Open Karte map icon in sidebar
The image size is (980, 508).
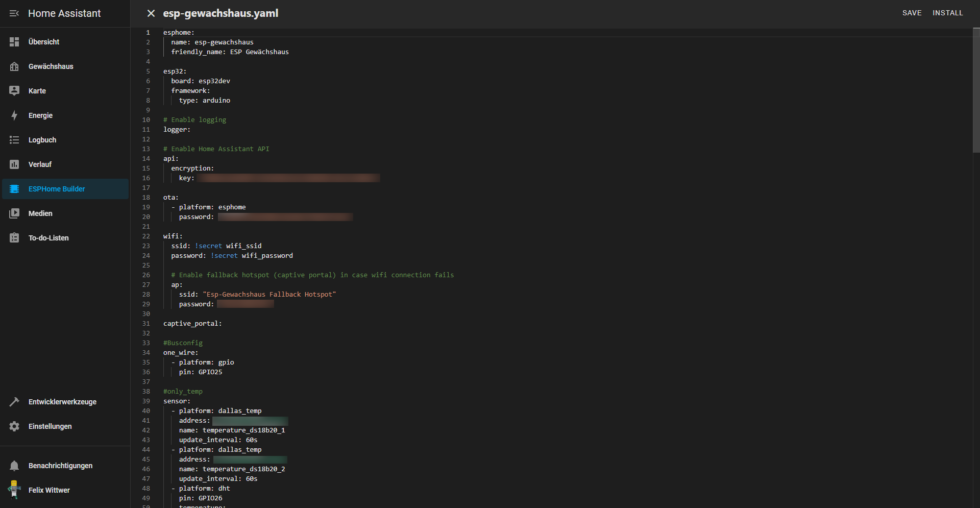pyautogui.click(x=14, y=91)
